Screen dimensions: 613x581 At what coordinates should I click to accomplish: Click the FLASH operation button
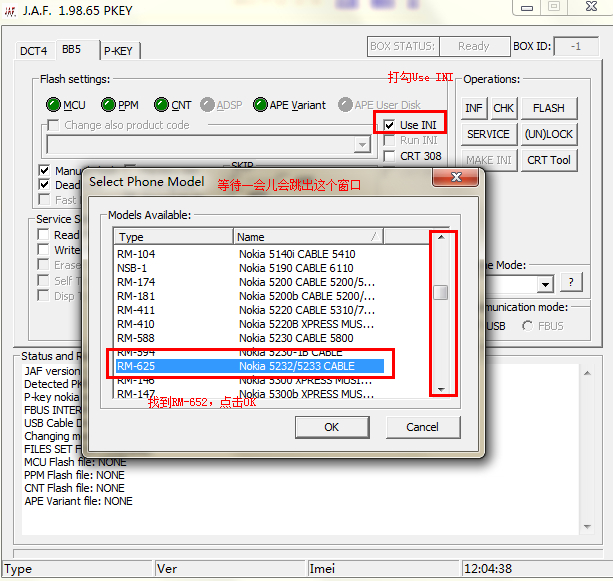click(x=549, y=108)
